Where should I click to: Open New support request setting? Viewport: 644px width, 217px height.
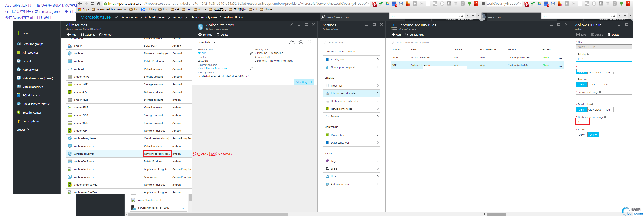coord(351,67)
